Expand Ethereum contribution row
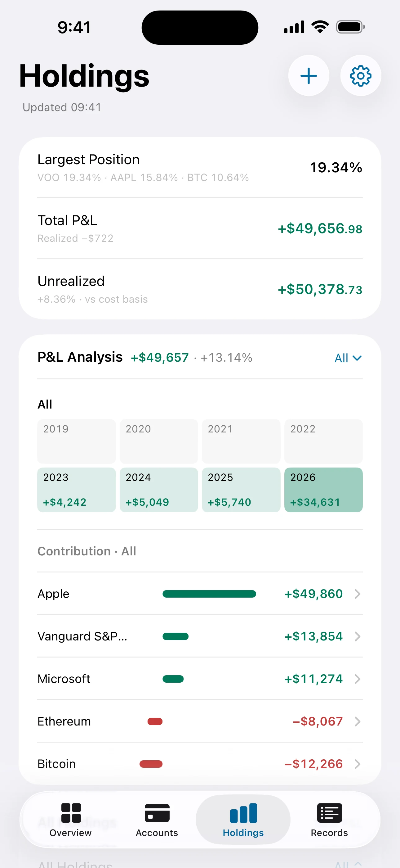 [x=200, y=721]
